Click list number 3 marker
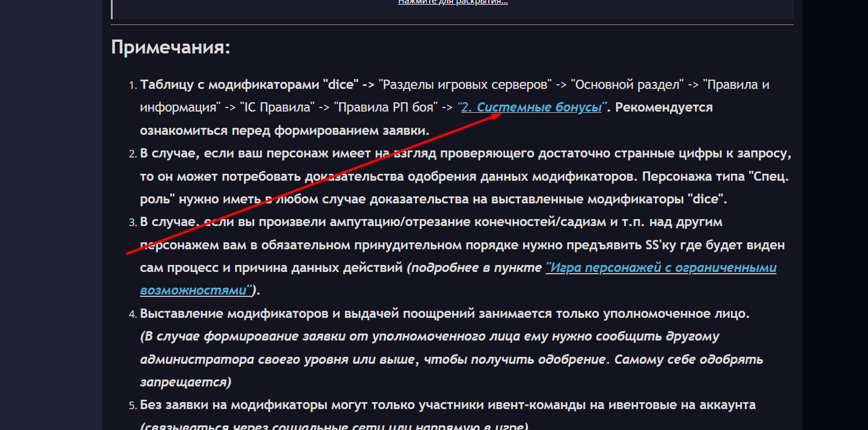This screenshot has width=868, height=430. [132, 223]
